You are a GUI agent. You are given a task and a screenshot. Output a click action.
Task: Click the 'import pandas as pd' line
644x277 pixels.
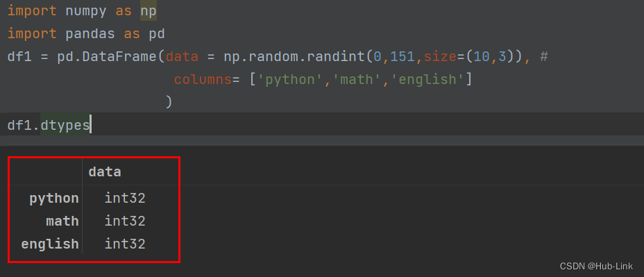(86, 34)
